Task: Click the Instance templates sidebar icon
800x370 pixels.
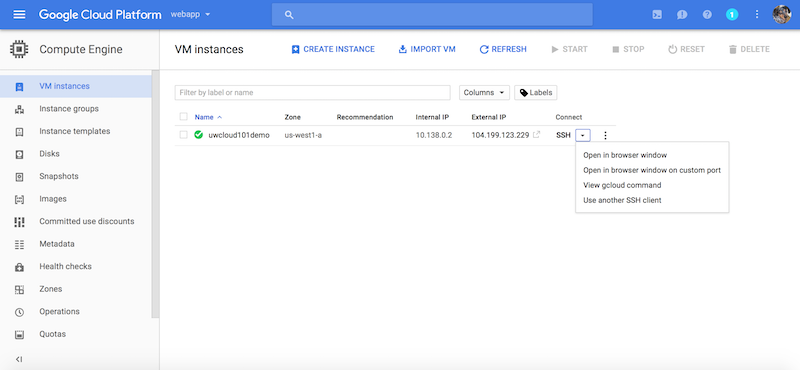Action: pos(19,131)
